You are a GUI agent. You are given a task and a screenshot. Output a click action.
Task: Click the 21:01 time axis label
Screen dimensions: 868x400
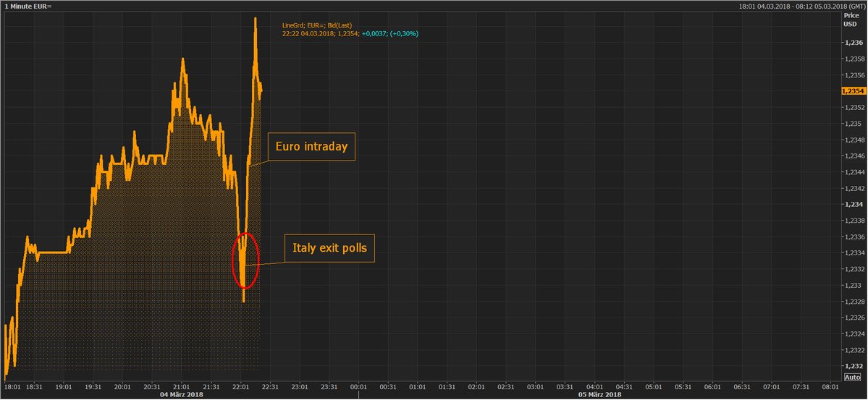182,388
